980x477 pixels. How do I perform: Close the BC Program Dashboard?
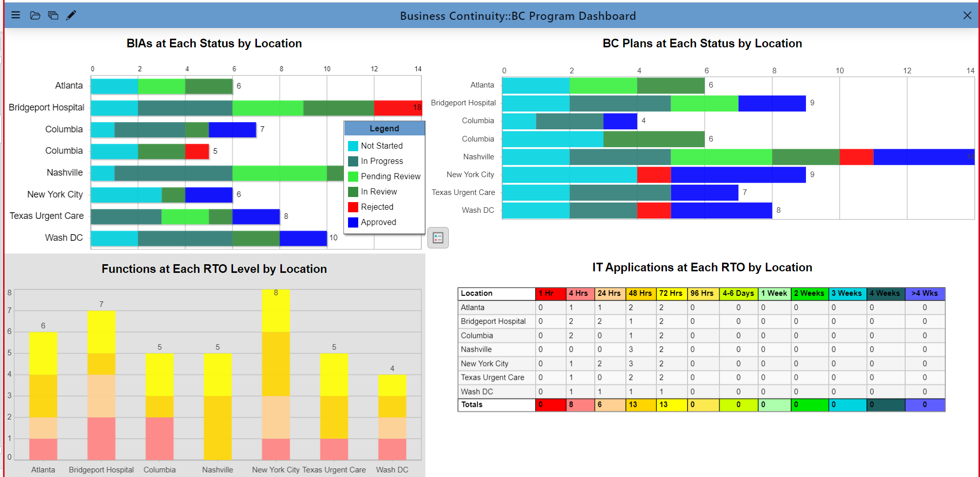tap(967, 16)
